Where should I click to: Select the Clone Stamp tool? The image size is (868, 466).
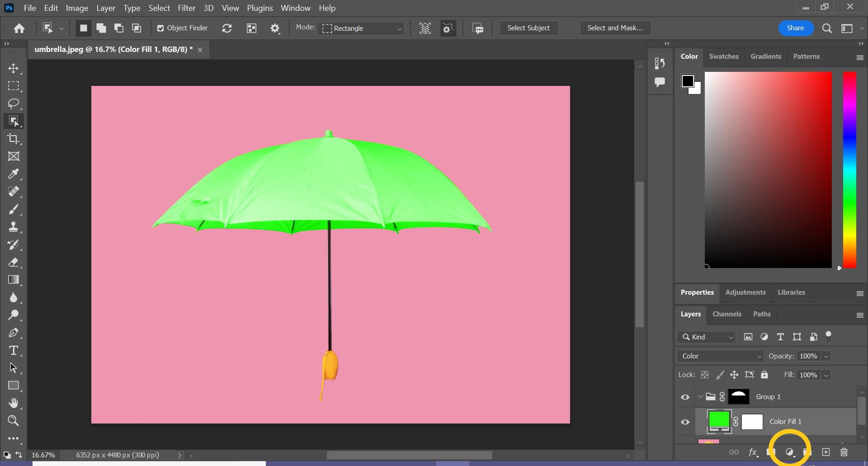coord(14,227)
